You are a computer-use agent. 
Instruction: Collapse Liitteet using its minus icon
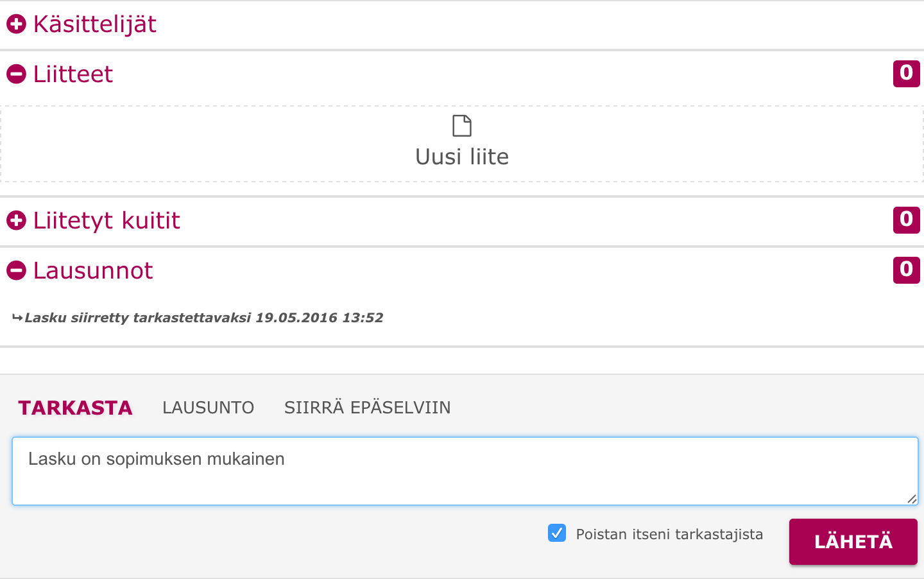(16, 74)
